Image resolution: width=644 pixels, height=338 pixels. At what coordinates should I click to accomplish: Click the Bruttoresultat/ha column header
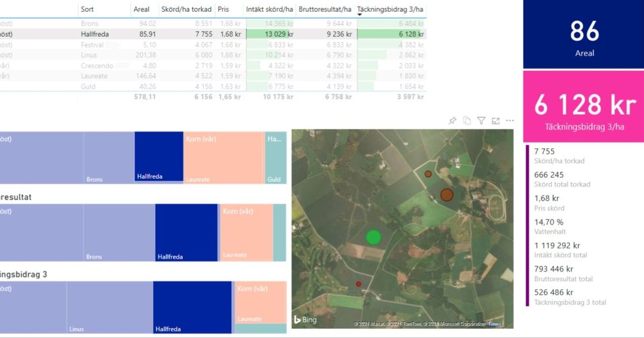[x=325, y=10]
